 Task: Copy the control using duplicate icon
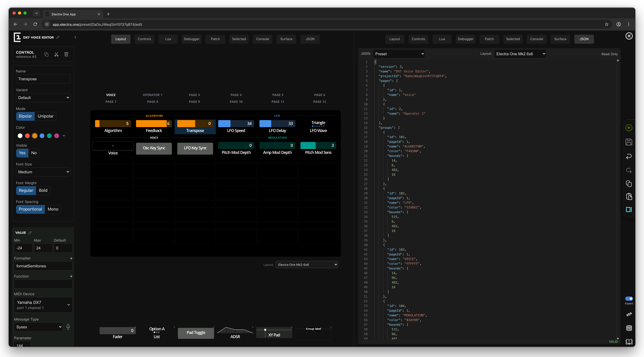tap(46, 54)
